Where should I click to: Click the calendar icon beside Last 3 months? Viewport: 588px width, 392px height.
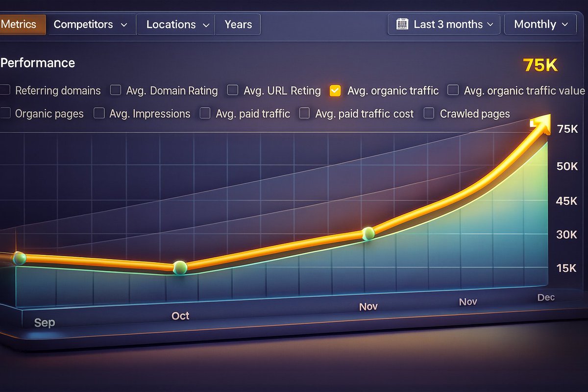pos(402,24)
